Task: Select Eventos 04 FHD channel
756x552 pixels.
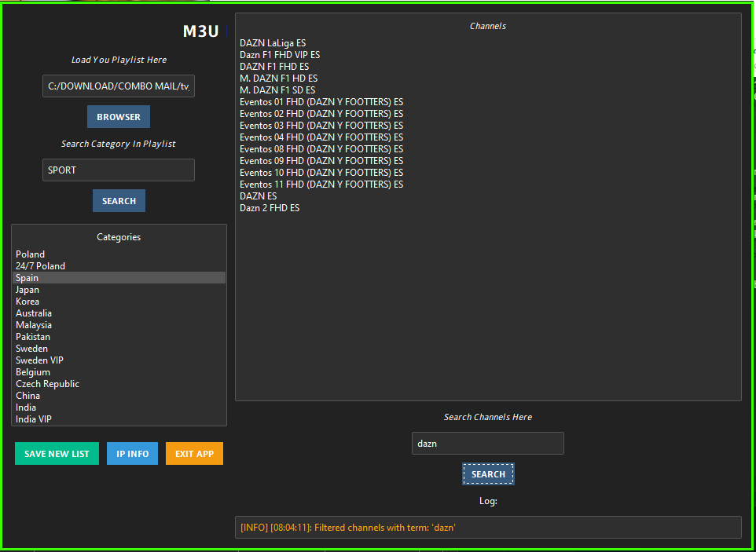Action: 488,137
